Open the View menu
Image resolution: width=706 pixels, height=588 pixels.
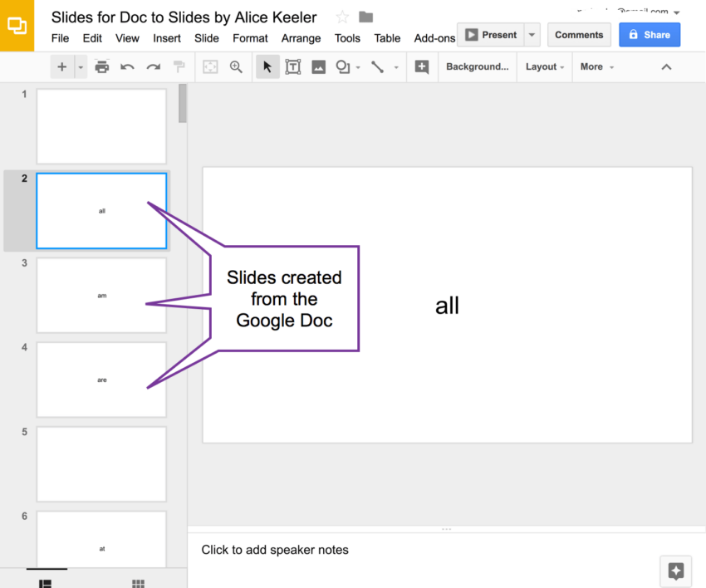point(127,38)
